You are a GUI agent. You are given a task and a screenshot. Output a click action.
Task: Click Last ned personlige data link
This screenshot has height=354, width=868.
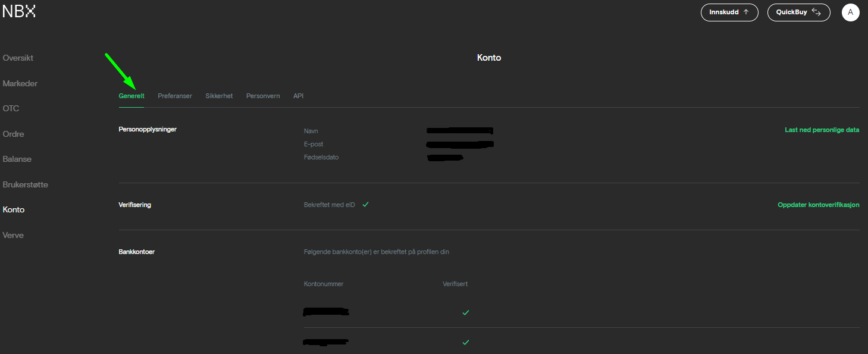tap(822, 130)
